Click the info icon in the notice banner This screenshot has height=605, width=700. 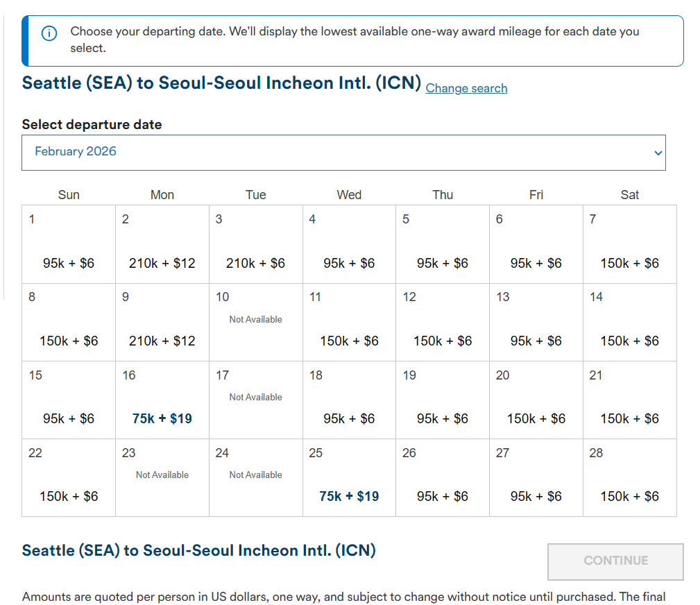pos(49,33)
